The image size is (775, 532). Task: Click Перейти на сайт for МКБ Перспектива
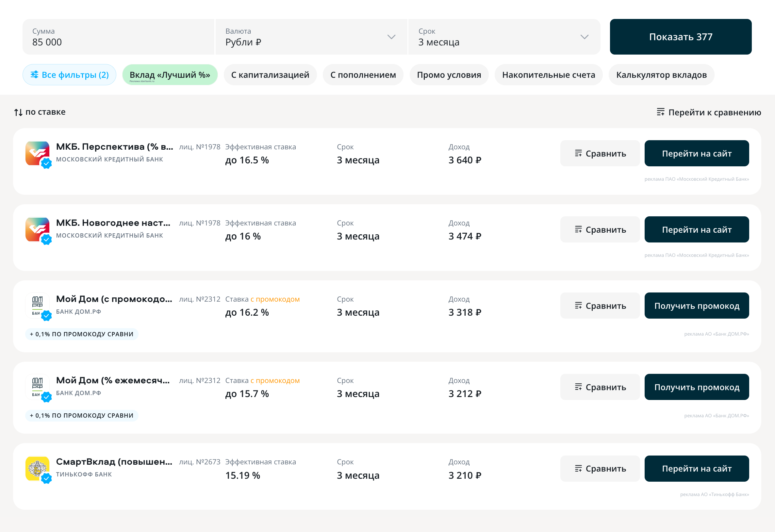697,154
